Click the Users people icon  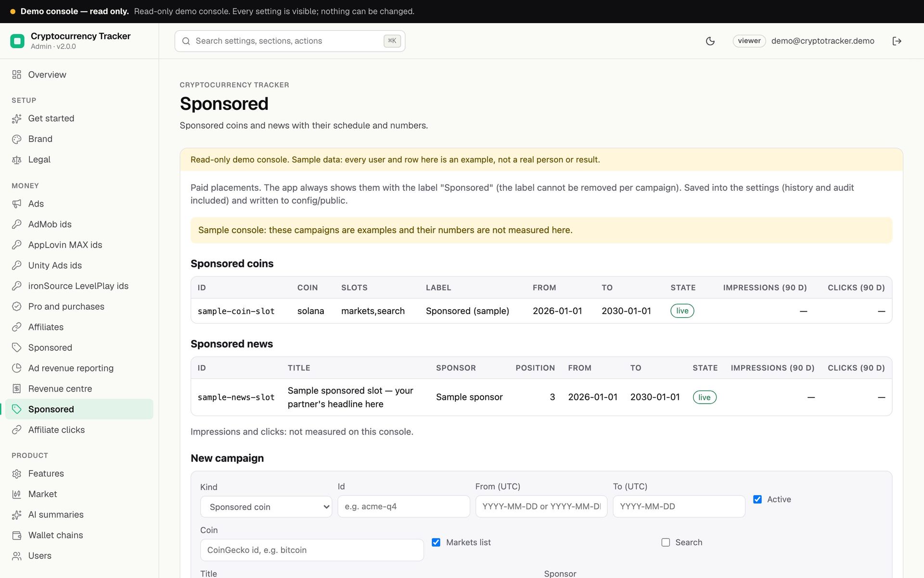pos(17,556)
